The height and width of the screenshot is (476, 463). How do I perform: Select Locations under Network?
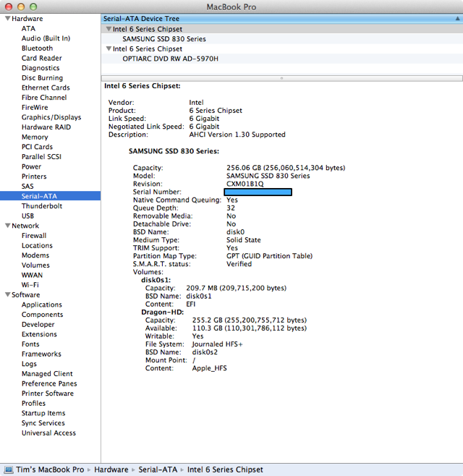[x=37, y=245]
